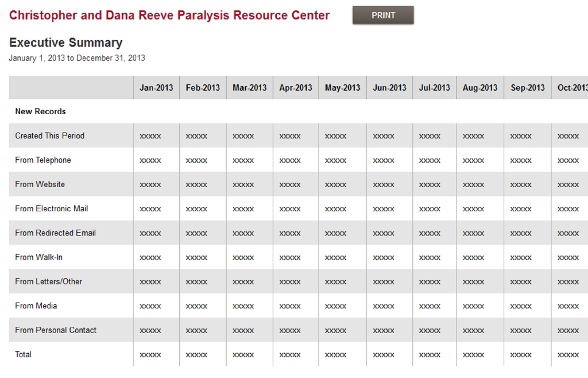The height and width of the screenshot is (378, 588).
Task: Click the 'From Personal Contact' row label
Action: click(x=55, y=331)
